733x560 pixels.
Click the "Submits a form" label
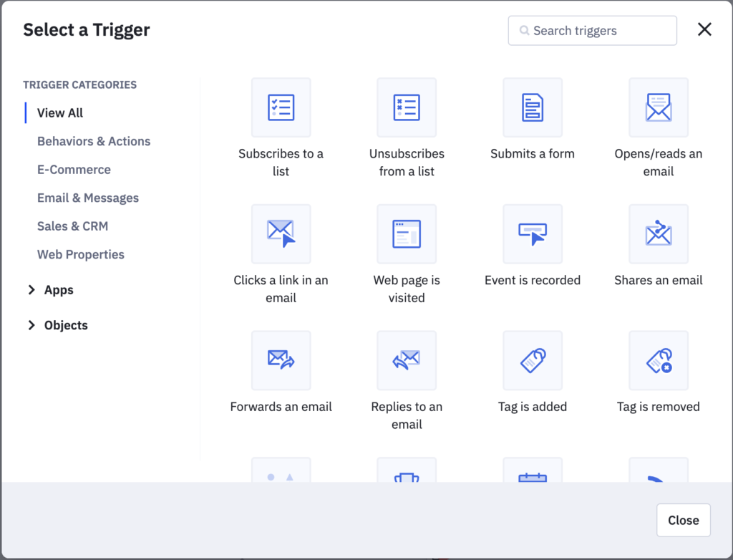(x=533, y=154)
